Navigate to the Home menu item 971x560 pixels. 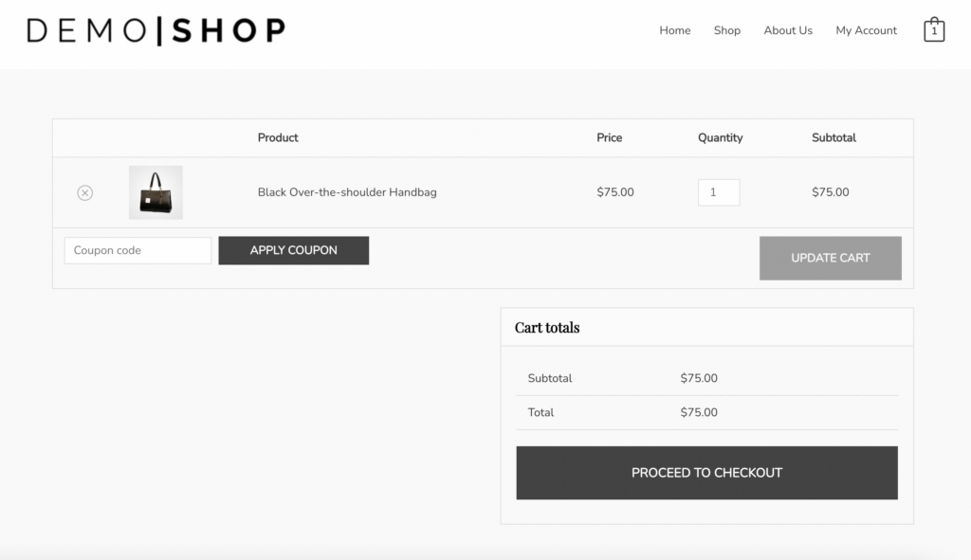(674, 29)
